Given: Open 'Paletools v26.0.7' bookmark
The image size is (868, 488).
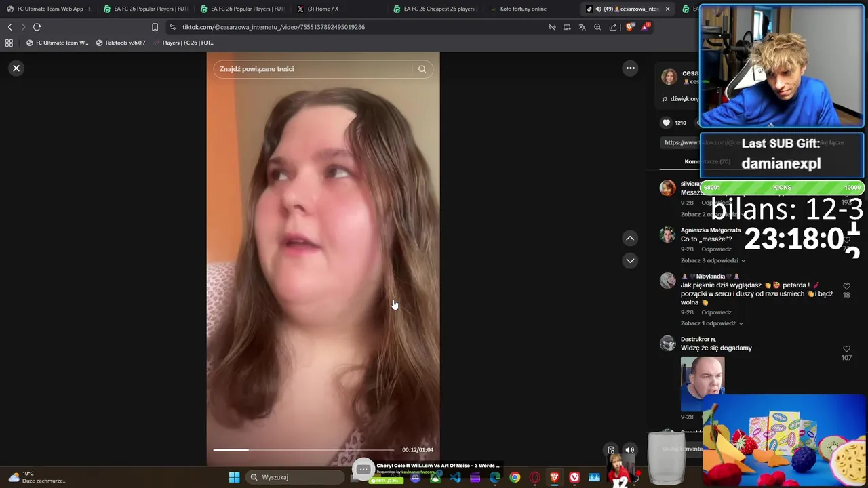Looking at the screenshot, I should [x=121, y=43].
